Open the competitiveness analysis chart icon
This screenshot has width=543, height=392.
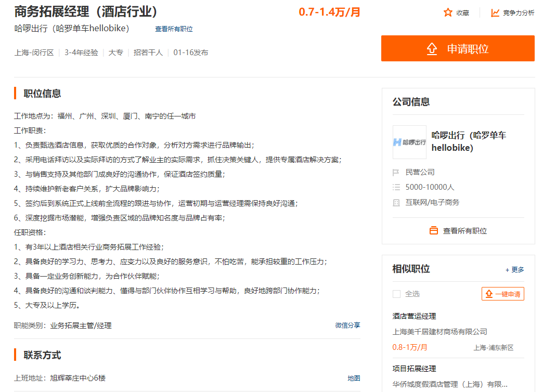495,13
